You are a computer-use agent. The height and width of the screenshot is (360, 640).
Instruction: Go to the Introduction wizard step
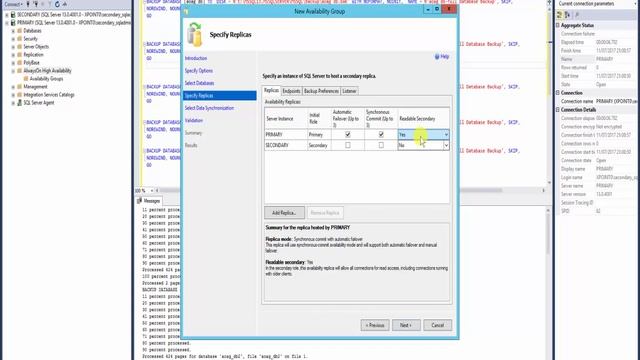point(196,58)
